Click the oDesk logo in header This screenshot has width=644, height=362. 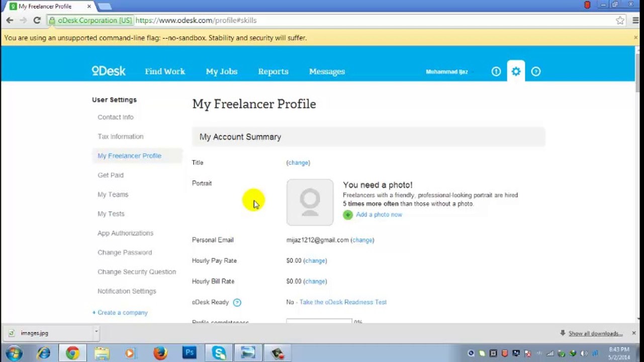[x=109, y=71]
